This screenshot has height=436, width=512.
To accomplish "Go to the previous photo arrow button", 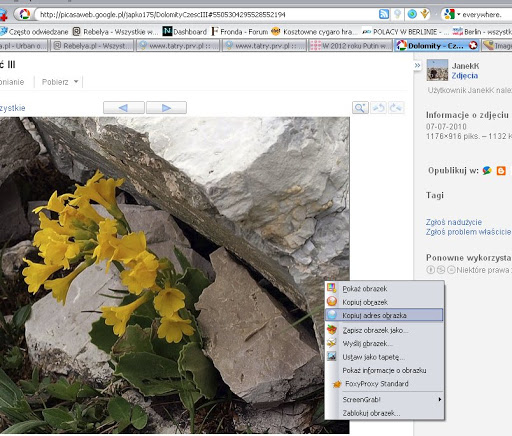I will pos(124,108).
